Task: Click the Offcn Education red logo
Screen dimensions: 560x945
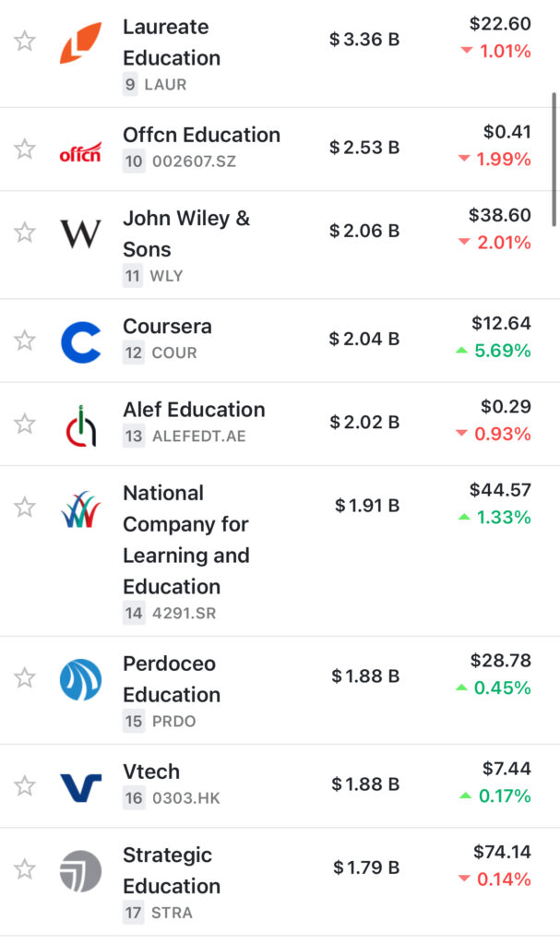Action: click(x=80, y=150)
